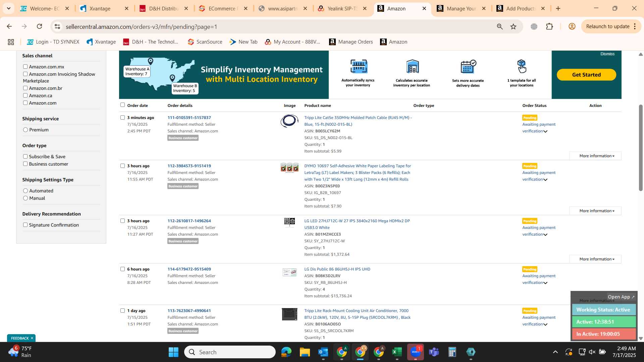644x362 pixels.
Task: Open the ScanSource bookmark
Action: point(205,42)
